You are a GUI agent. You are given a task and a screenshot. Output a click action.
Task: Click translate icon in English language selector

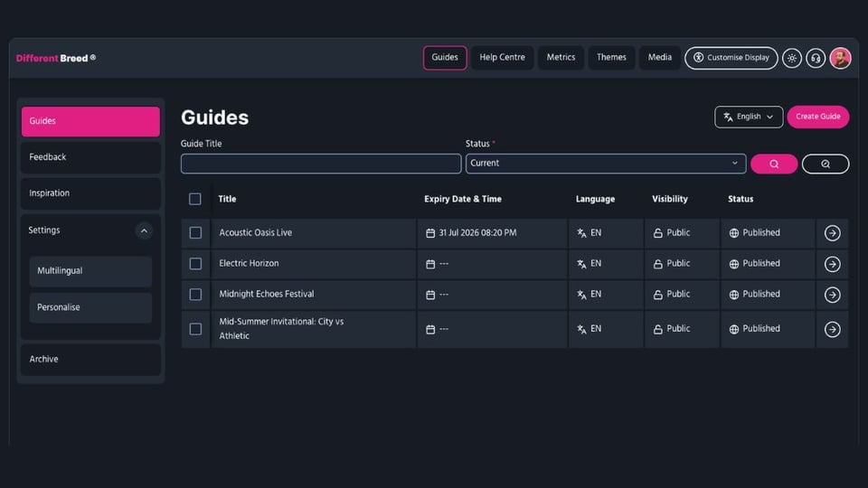(728, 117)
